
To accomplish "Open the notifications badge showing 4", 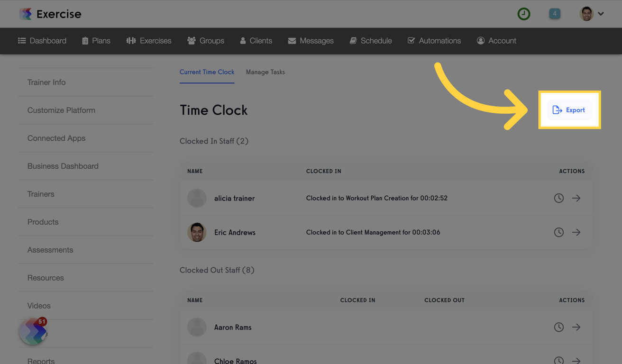I will [555, 14].
